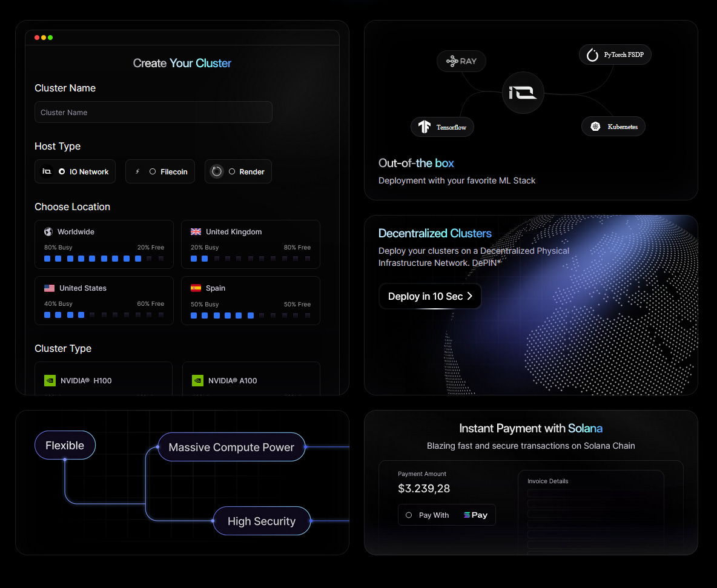Click the Worldwide busy progress bar

click(x=104, y=259)
